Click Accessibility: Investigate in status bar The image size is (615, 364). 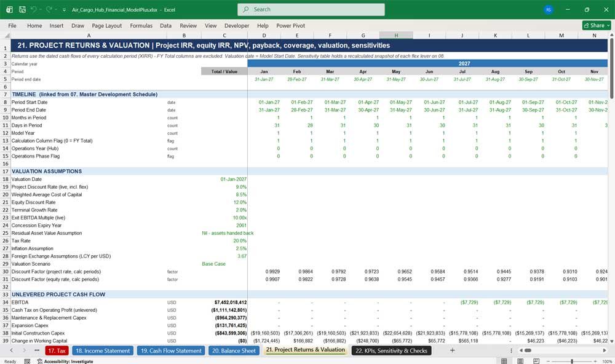click(x=65, y=362)
